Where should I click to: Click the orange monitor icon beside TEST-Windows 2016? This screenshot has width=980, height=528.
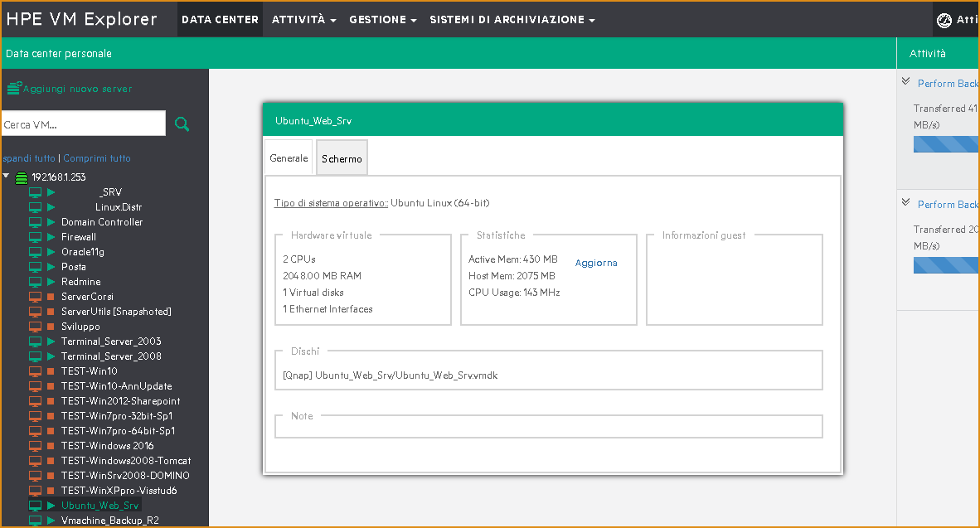pyautogui.click(x=35, y=446)
